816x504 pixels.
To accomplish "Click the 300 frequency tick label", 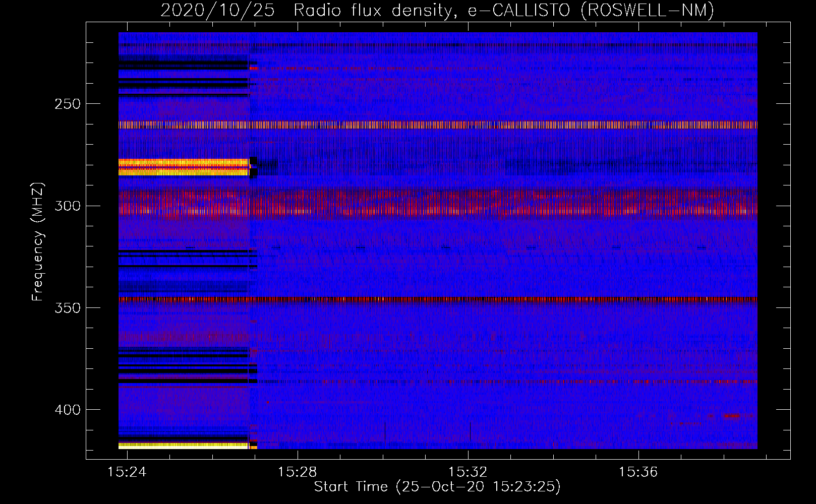I will click(68, 206).
